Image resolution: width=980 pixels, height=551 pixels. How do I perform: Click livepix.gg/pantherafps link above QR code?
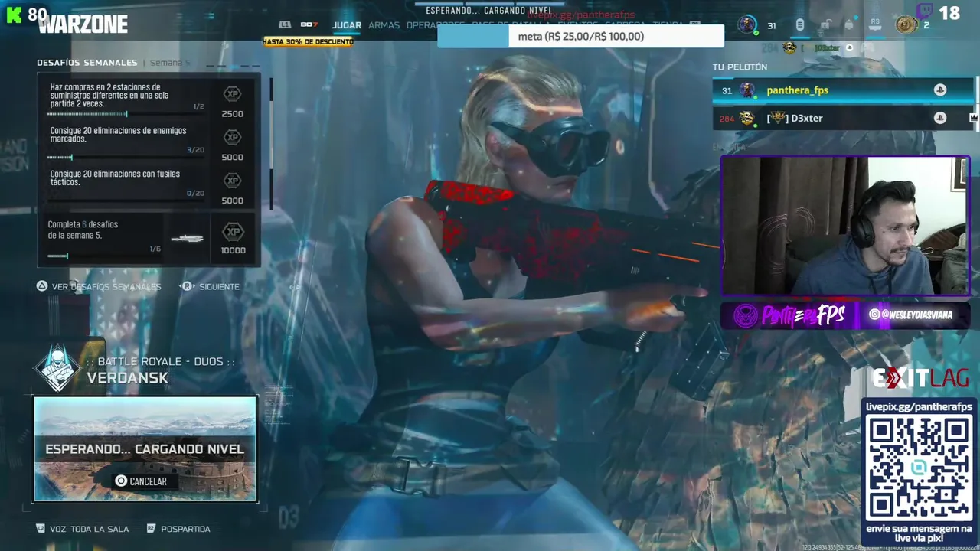[x=919, y=406]
